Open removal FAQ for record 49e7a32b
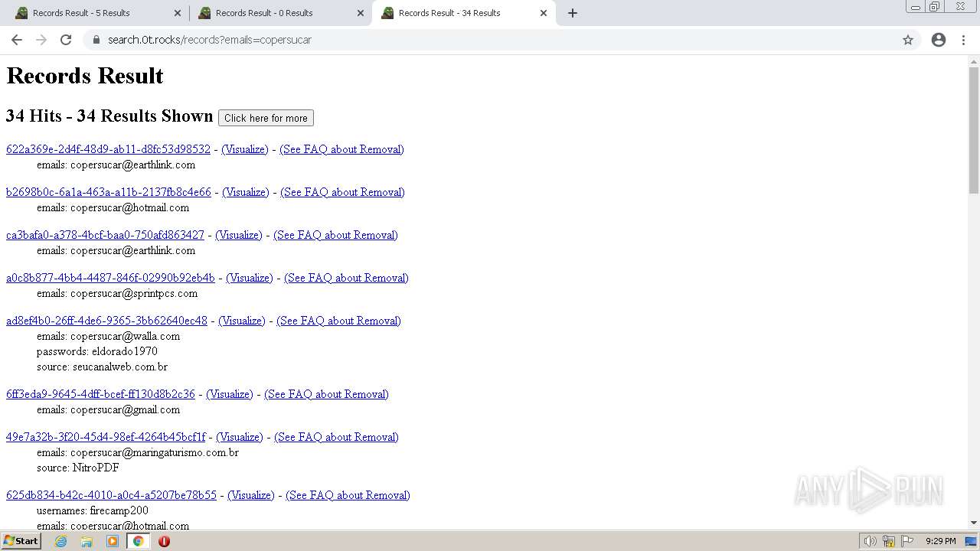This screenshot has height=551, width=980. [x=336, y=437]
